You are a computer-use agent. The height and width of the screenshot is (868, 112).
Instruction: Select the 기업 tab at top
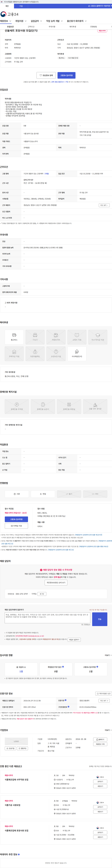(x=21, y=6)
